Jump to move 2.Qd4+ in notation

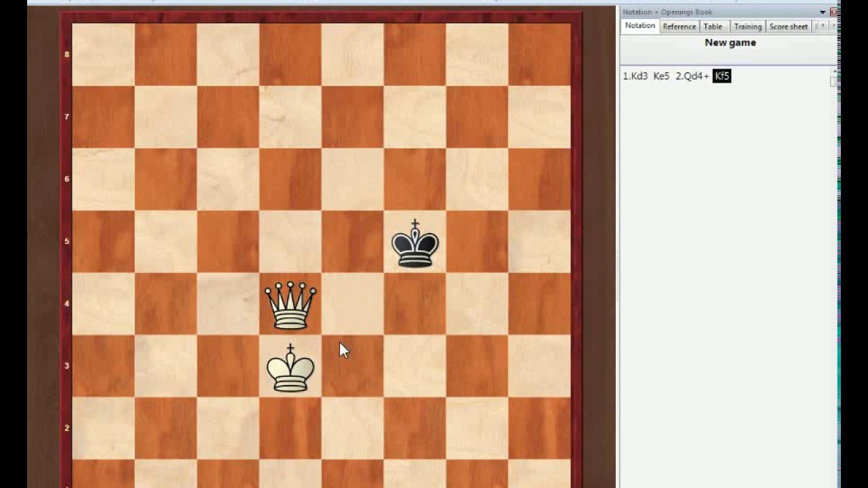point(692,76)
